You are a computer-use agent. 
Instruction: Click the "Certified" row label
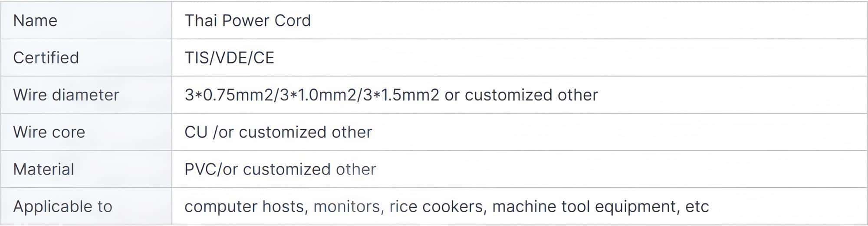[46, 58]
